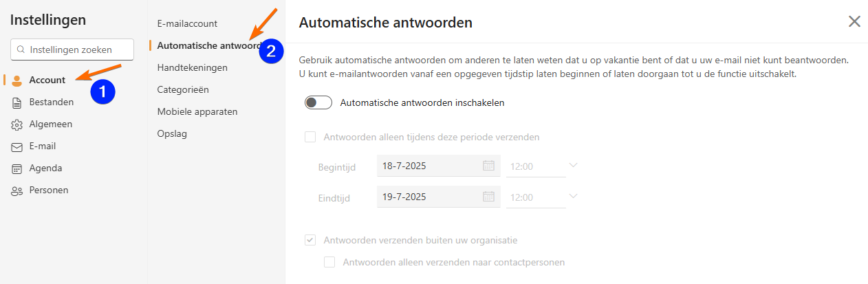This screenshot has height=284, width=868.
Task: Check Antwoorden alleen tijdens deze periode verzenden
Action: (x=310, y=137)
